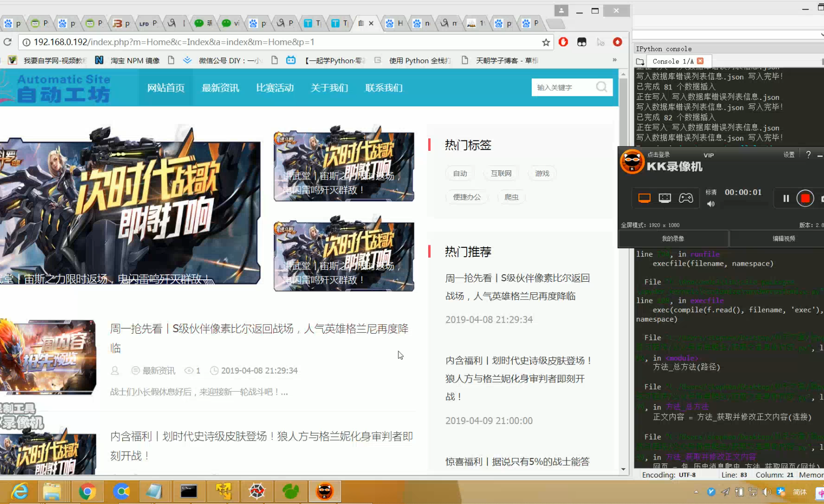
Task: Select region recording mode in KK录像机
Action: pyautogui.click(x=665, y=198)
